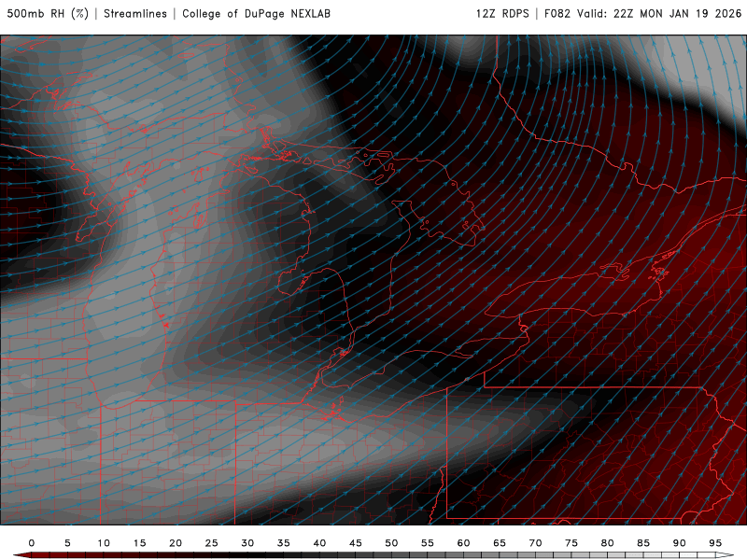The height and width of the screenshot is (560, 747).
Task: Click the "12Z RDPS" model run label
Action: (502, 14)
